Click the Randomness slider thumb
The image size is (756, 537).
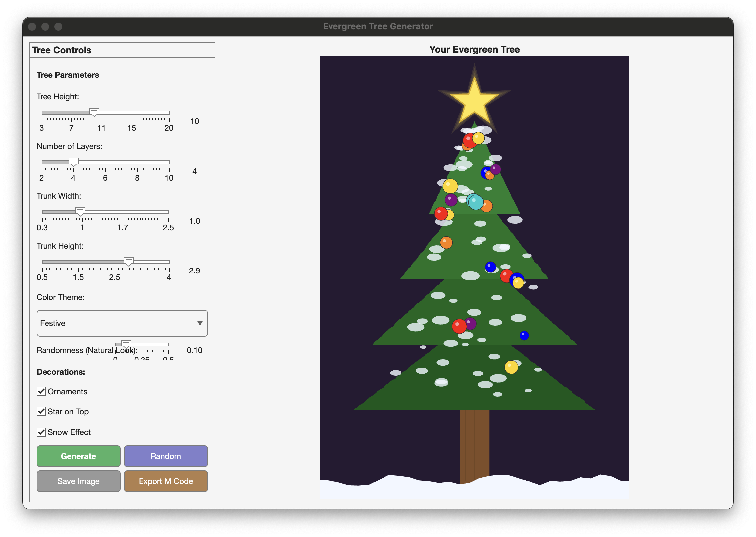(x=126, y=344)
